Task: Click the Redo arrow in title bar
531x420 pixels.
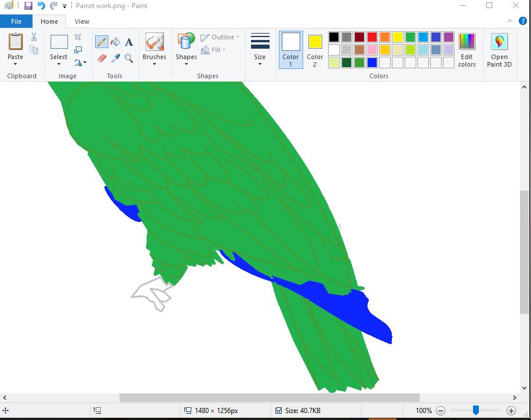Action: [53, 5]
